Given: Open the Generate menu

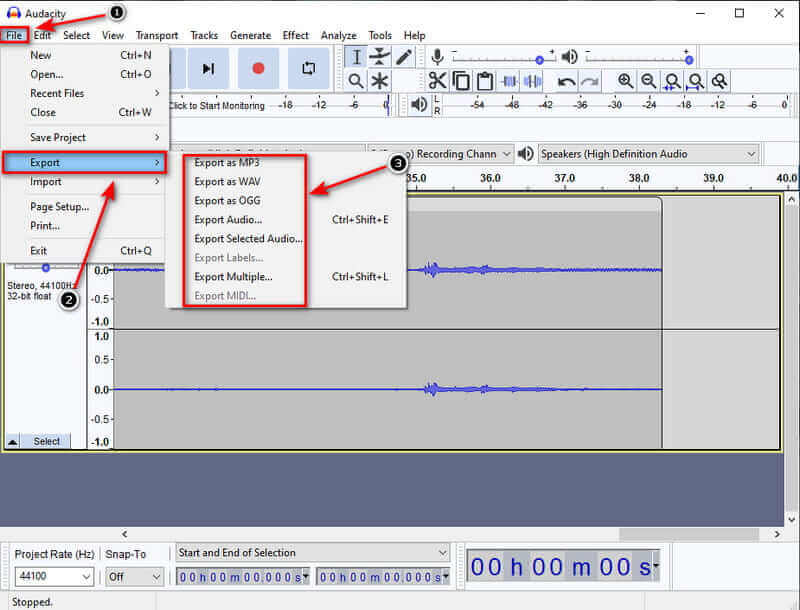Looking at the screenshot, I should (250, 35).
